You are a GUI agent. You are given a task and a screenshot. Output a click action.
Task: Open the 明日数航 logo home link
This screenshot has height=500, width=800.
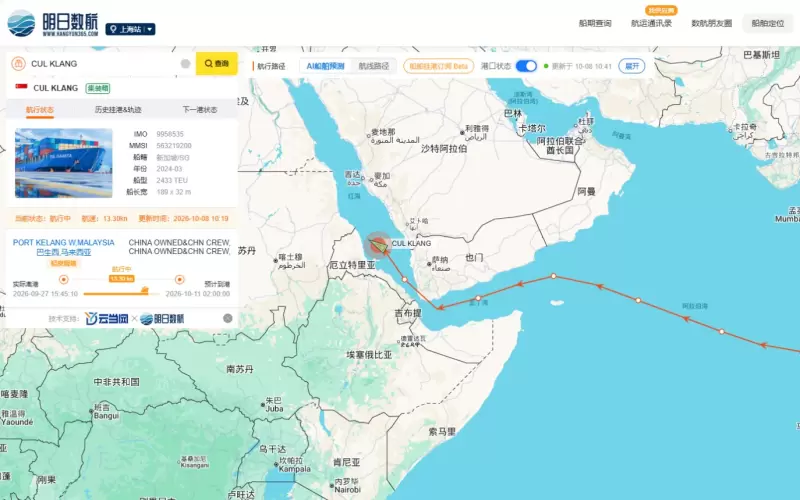click(x=52, y=23)
